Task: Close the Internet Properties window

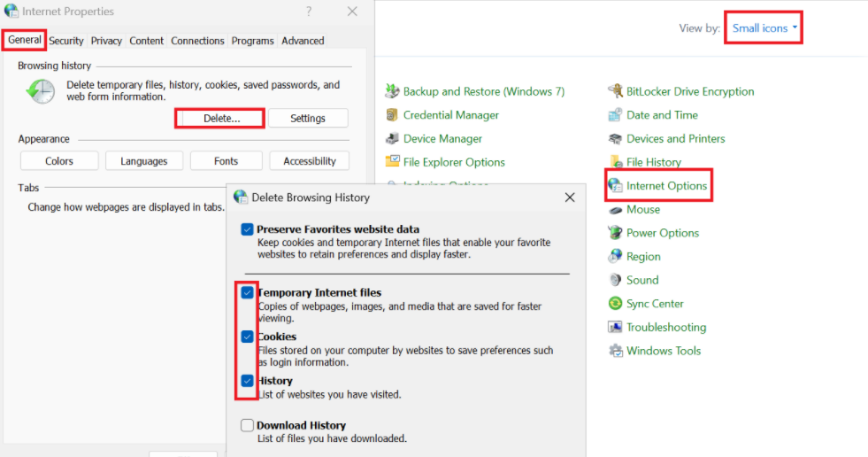Action: pos(352,12)
